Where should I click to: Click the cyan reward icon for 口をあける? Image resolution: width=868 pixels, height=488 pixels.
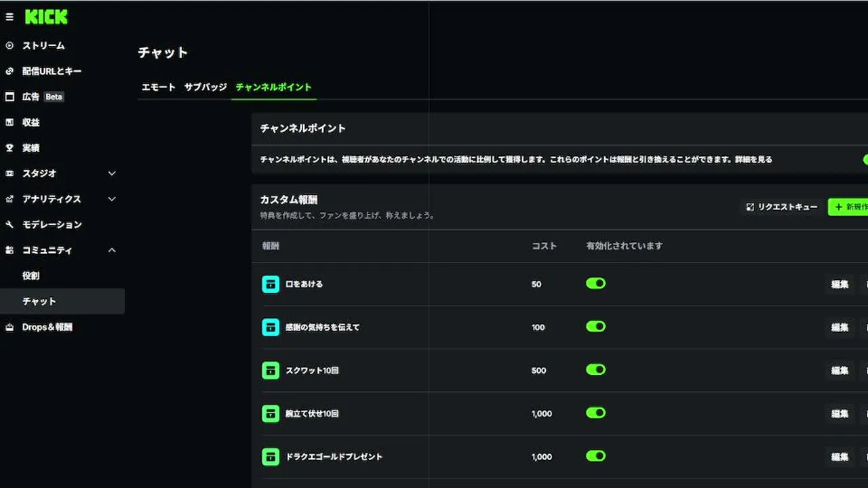(271, 284)
